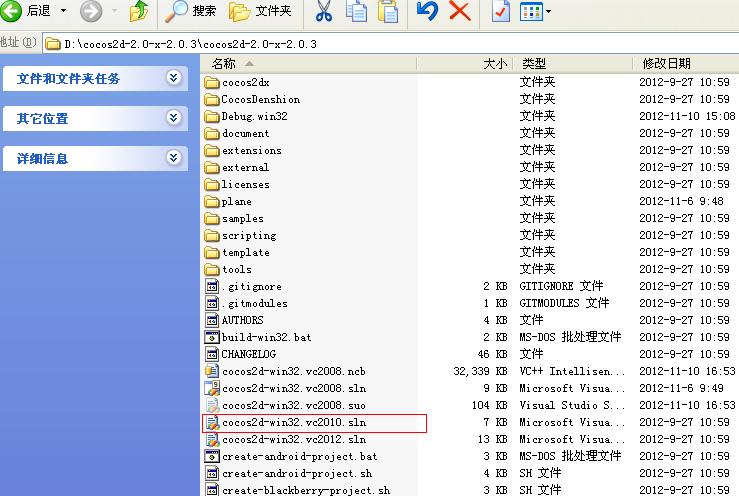Click the grey Forward arrow icon
The width and height of the screenshot is (739, 496).
[x=91, y=11]
